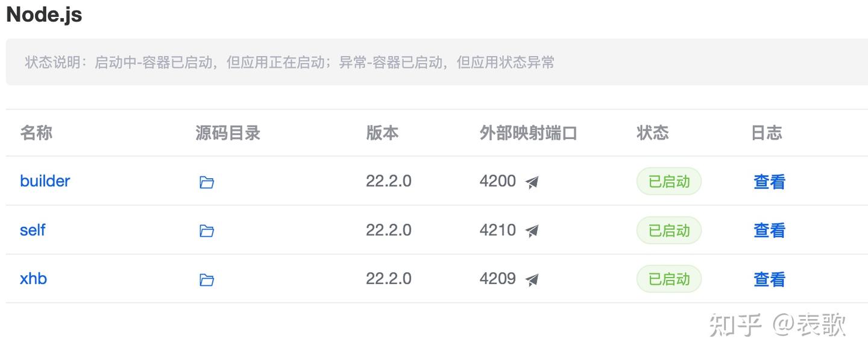Click paper plane icon beside port 4200

point(532,182)
